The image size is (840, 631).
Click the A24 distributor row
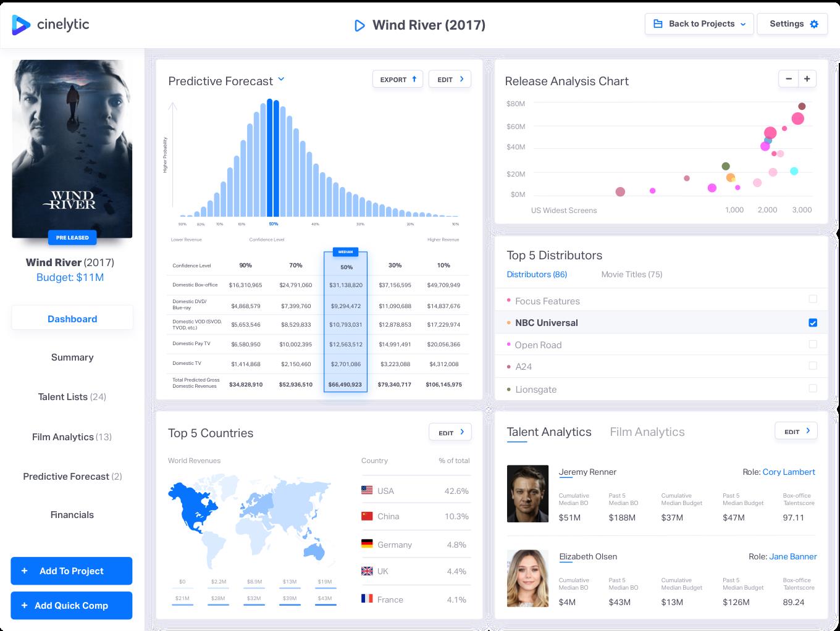pos(661,366)
